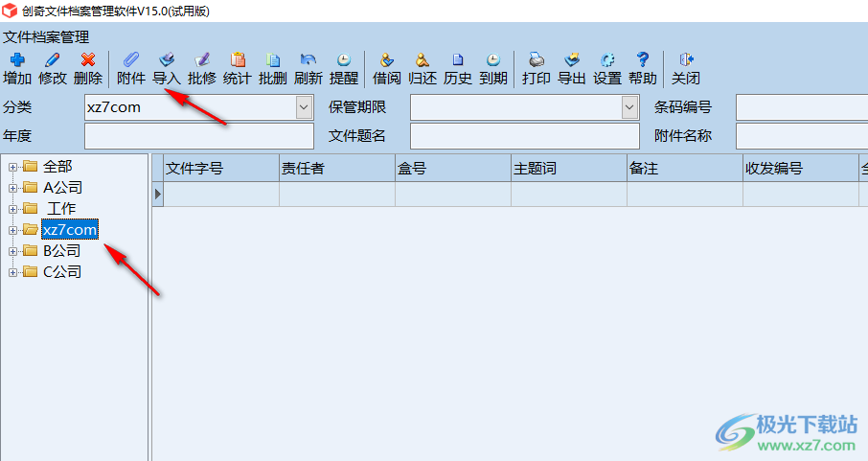Click the 备注 column header
Image resolution: width=868 pixels, height=461 pixels.
(x=685, y=168)
